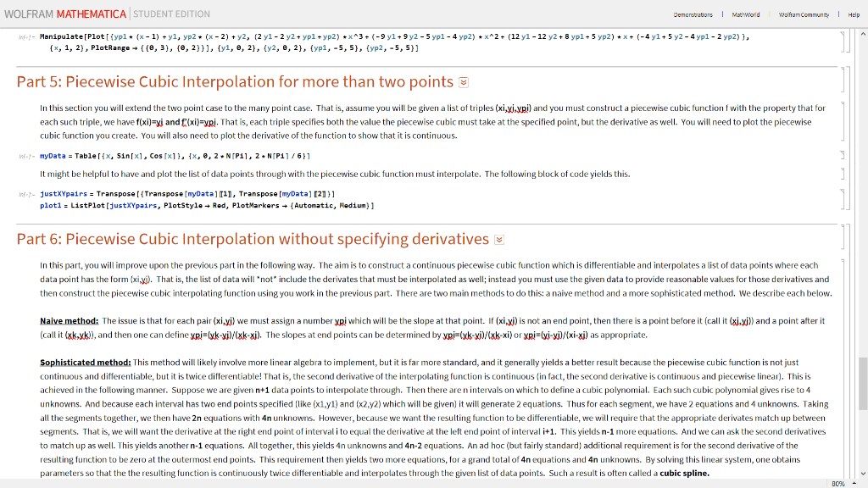Collapse the Part 6 section chevron
The height and width of the screenshot is (488, 868).
coord(500,239)
